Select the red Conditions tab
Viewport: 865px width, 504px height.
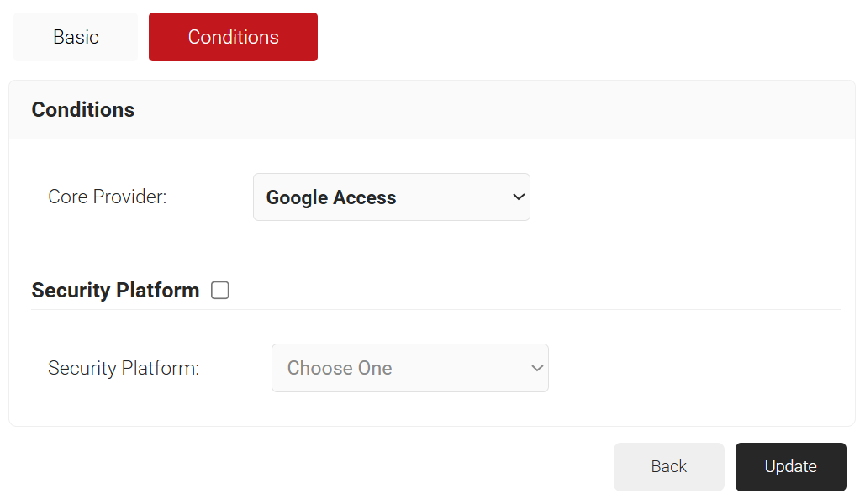pyautogui.click(x=233, y=37)
